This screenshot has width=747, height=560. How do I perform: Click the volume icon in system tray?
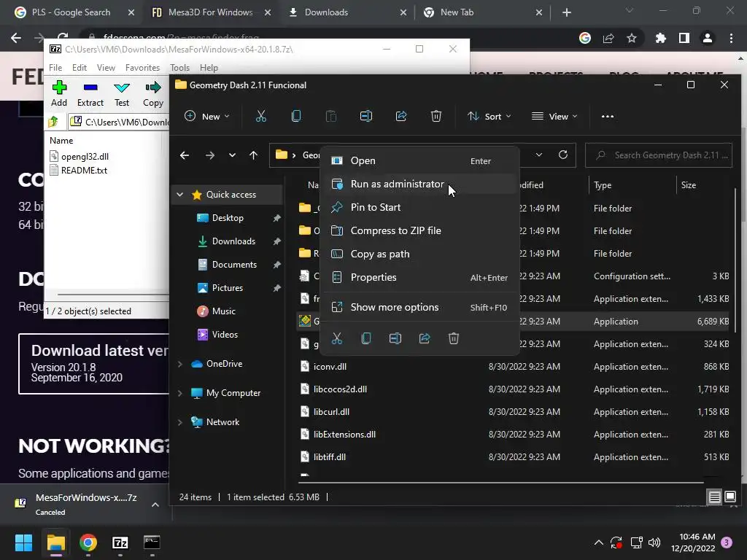click(654, 542)
